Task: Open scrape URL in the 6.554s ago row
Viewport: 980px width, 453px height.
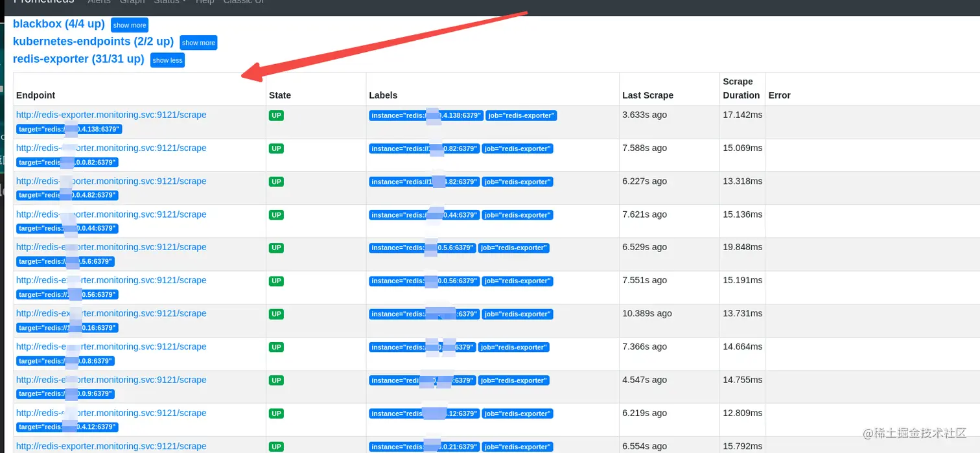Action: 111,446
